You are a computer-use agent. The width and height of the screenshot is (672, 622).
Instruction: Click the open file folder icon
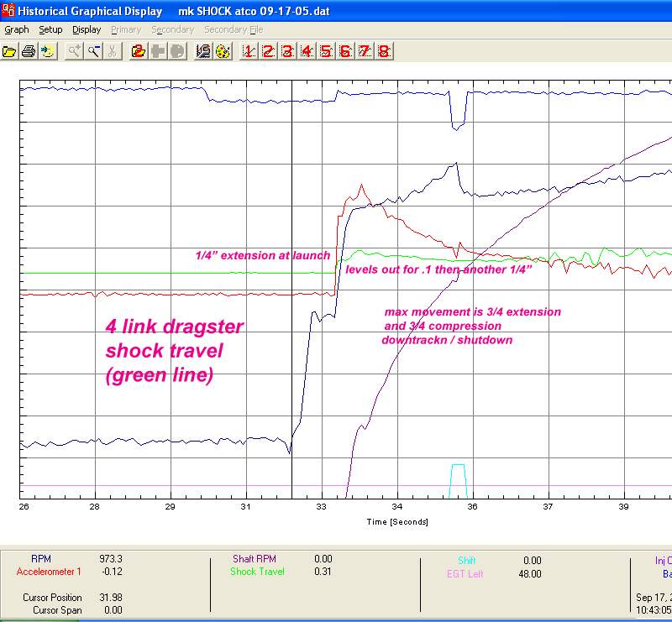tap(10, 51)
